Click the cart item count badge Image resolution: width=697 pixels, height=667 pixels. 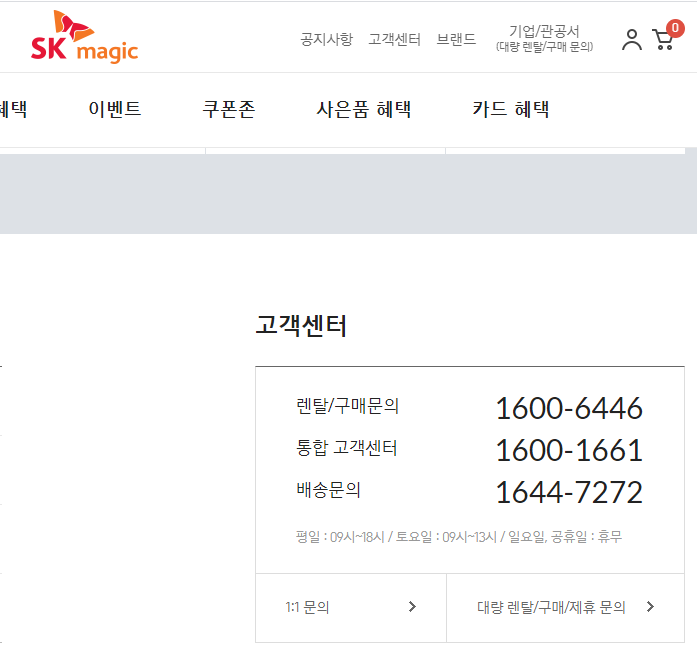point(675,28)
